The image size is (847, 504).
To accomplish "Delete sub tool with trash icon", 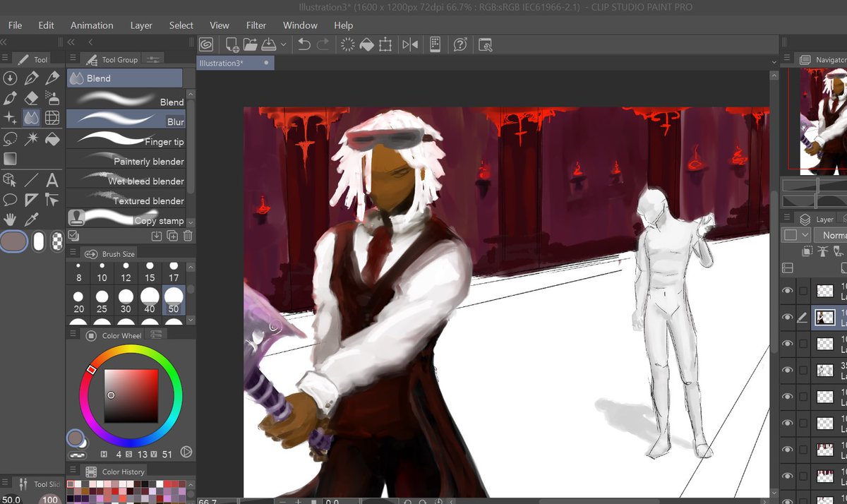I will [188, 236].
